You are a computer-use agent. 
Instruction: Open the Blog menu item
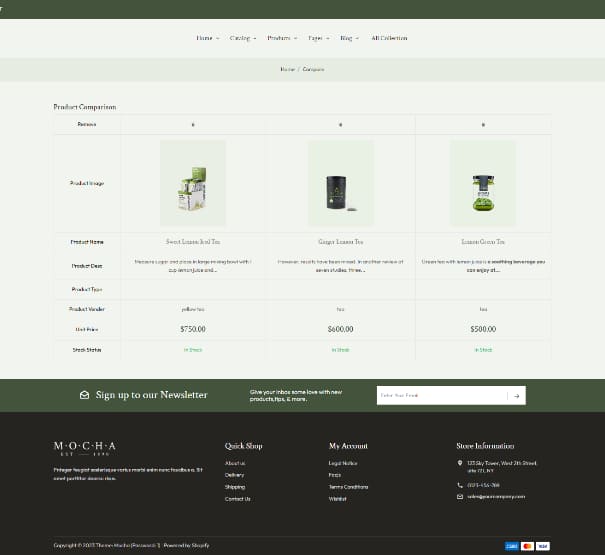tap(348, 38)
